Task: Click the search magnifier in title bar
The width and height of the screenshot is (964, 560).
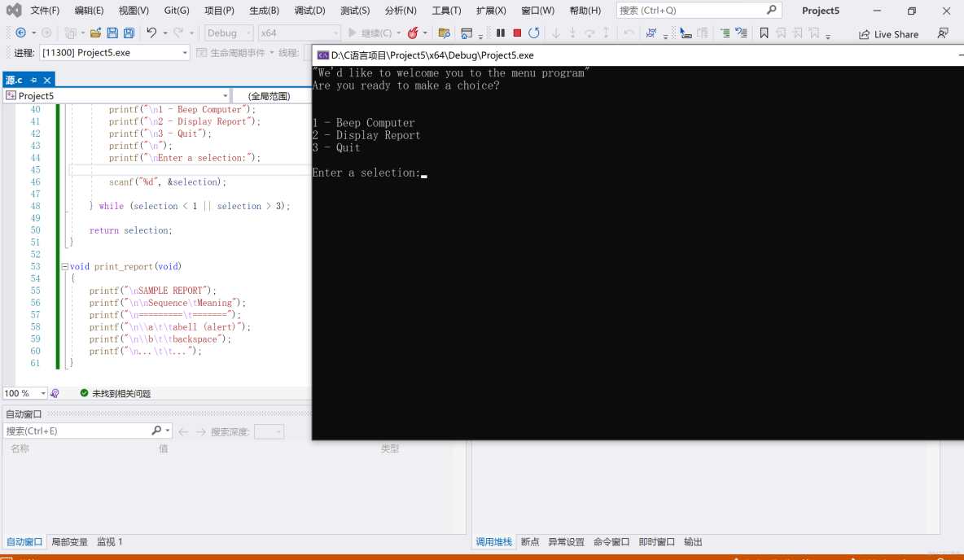Action: (772, 10)
